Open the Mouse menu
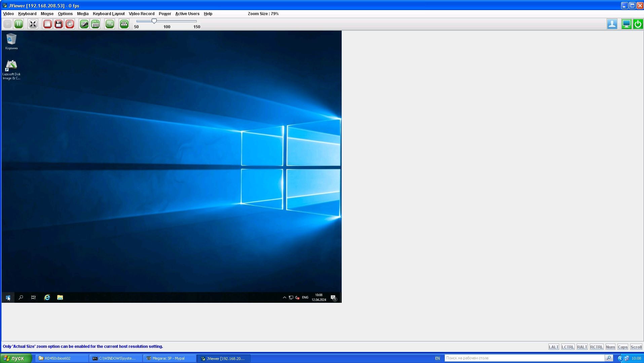The image size is (644, 363). [x=47, y=14]
